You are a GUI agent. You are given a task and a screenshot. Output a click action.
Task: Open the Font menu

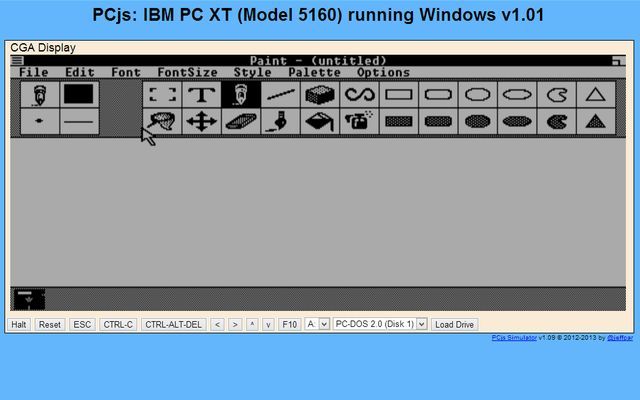[x=126, y=72]
